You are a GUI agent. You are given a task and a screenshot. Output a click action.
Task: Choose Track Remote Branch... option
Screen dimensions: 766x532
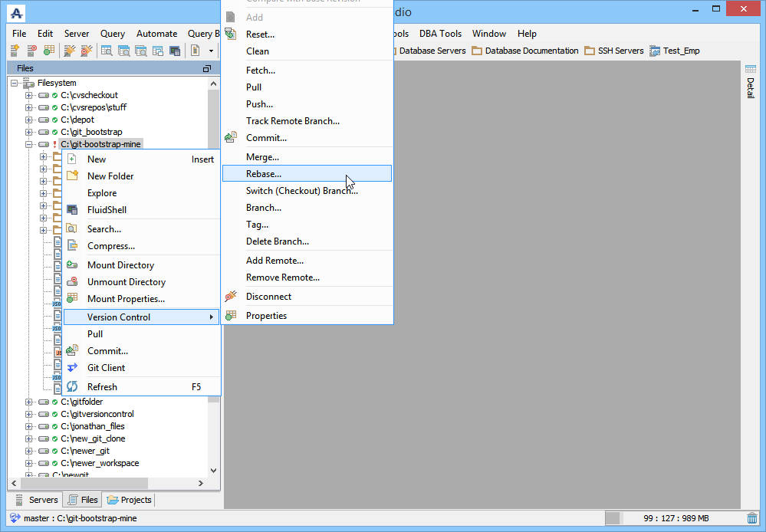click(307, 121)
